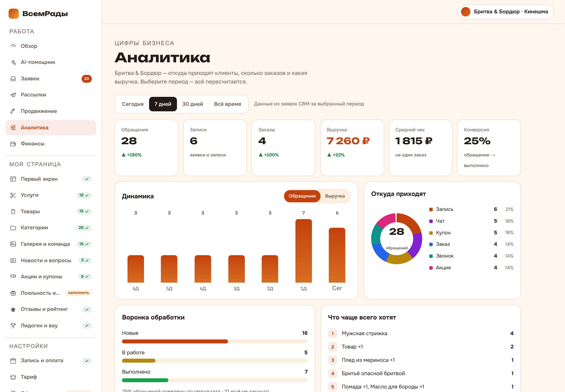Select the 30 дней period tab
Image resolution: width=565 pixels, height=392 pixels.
click(x=192, y=104)
